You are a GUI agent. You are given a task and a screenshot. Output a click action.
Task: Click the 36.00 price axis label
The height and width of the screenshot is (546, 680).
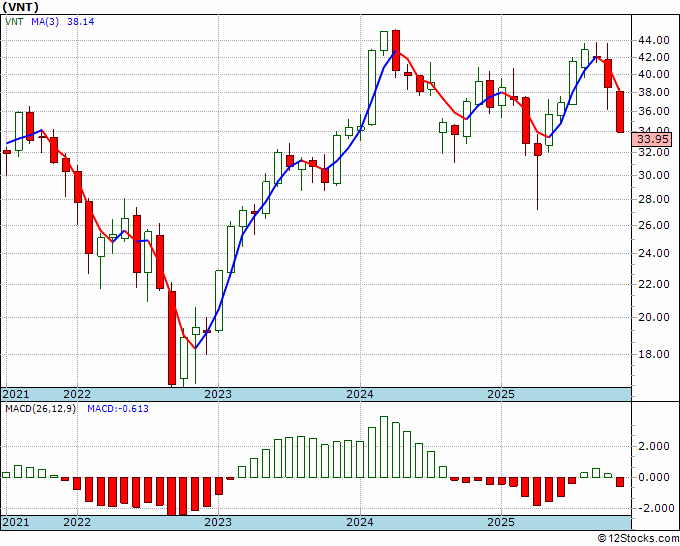[x=653, y=111]
